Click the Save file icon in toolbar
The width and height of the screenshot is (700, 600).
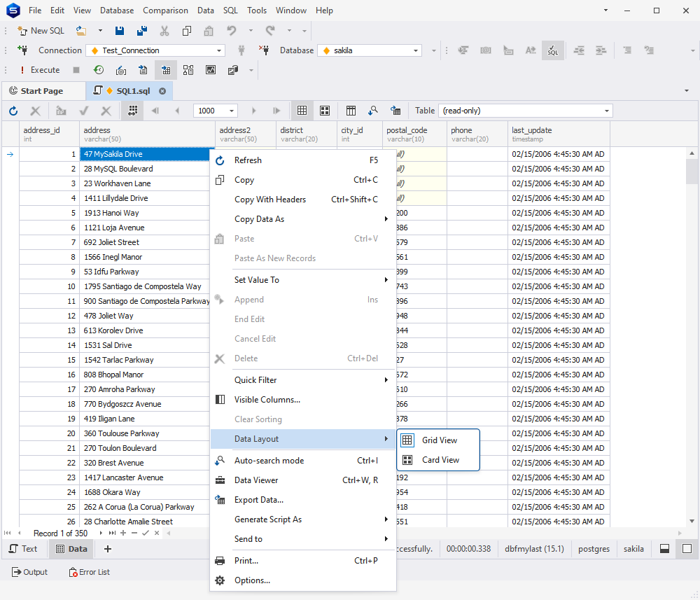point(120,31)
